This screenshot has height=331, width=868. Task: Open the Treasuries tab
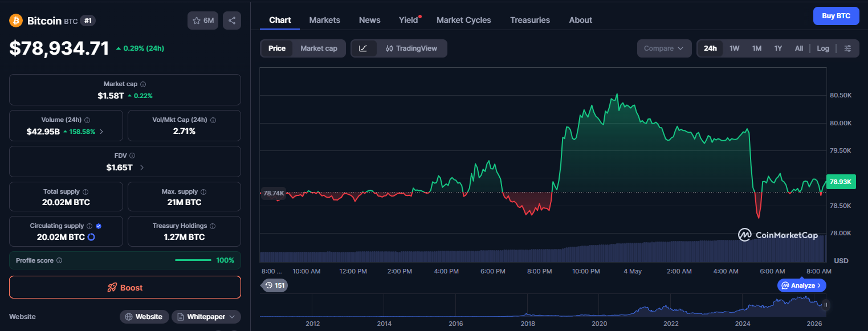tap(530, 20)
